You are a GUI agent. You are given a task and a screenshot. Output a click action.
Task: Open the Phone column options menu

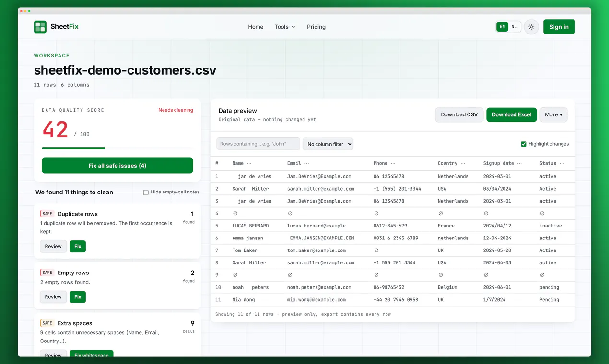[393, 163]
